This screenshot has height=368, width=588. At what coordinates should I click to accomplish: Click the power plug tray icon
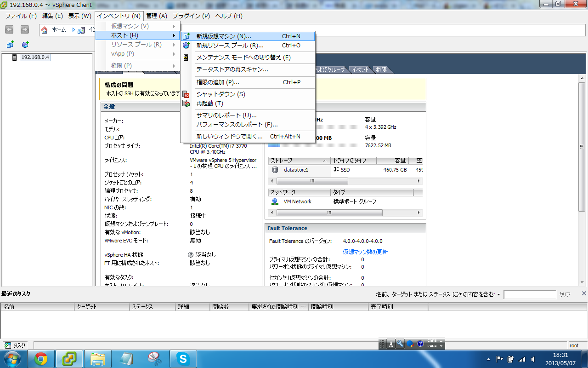[x=511, y=359]
